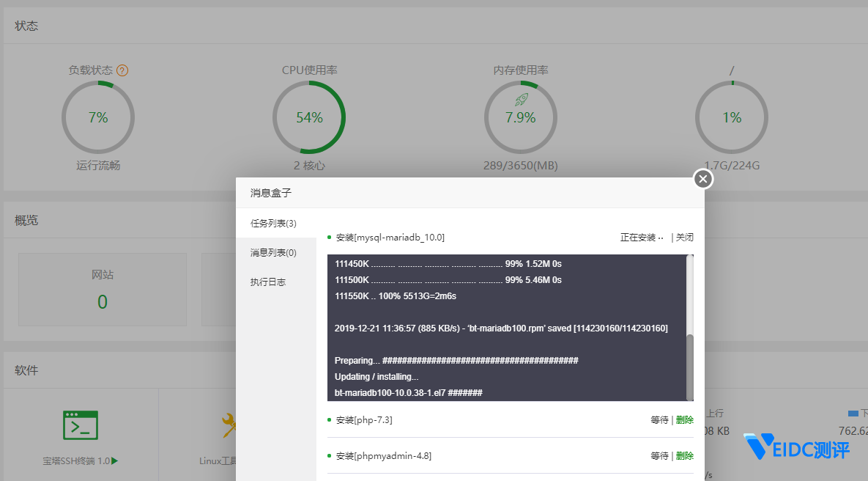
Task: Click the 负载状态 7% gauge
Action: coord(98,117)
